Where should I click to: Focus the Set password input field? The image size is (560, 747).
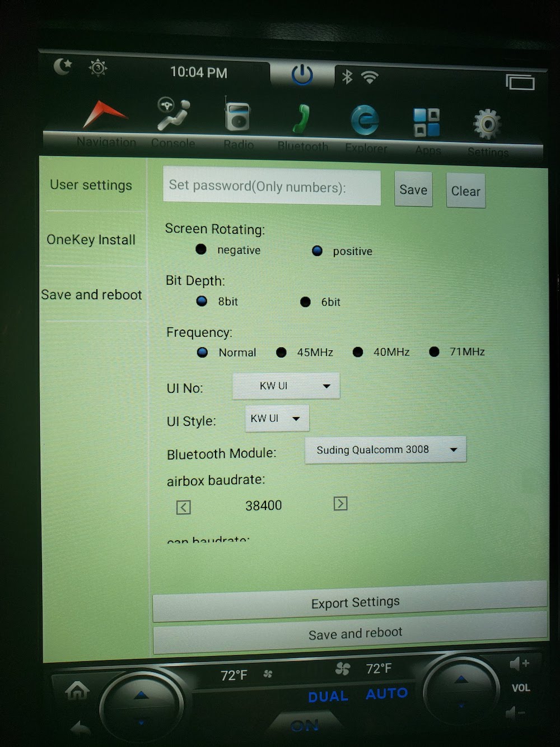coord(272,187)
